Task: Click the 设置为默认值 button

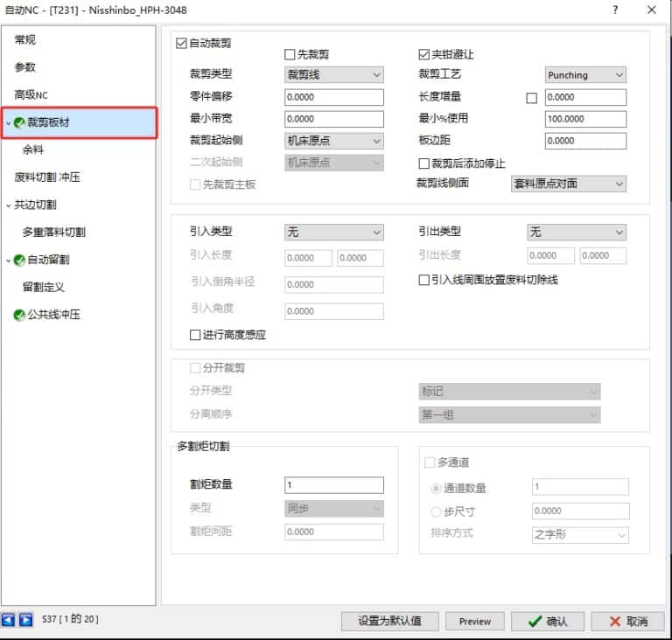Action: coord(389,621)
